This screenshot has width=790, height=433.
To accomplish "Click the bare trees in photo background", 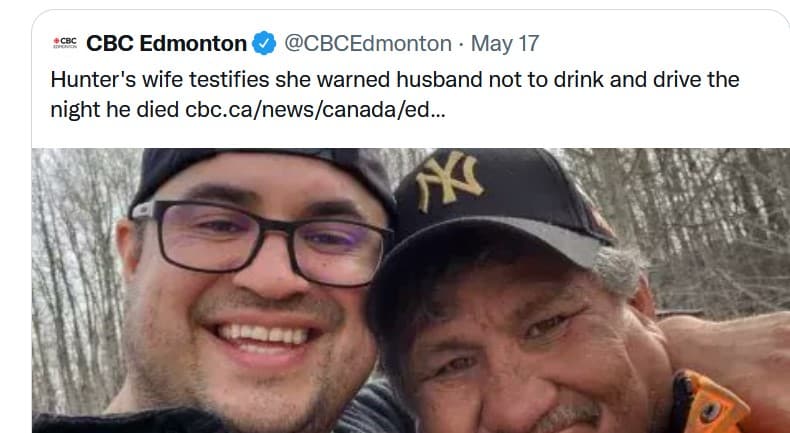I will tap(700, 220).
